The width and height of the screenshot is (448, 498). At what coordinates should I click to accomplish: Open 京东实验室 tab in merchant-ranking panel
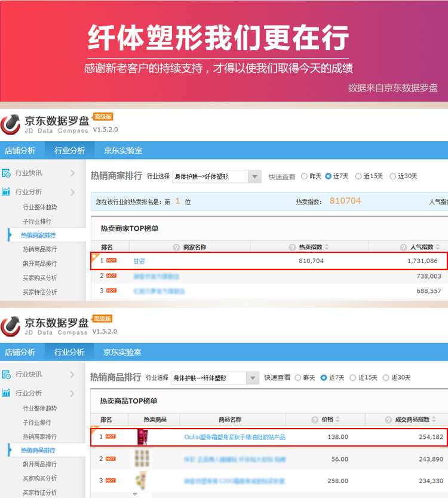click(123, 150)
